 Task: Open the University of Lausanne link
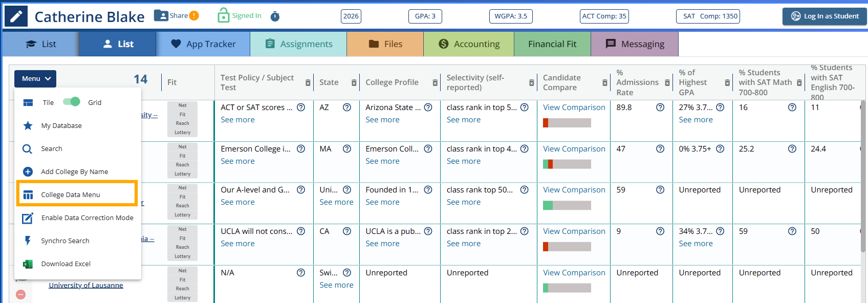pyautogui.click(x=86, y=285)
